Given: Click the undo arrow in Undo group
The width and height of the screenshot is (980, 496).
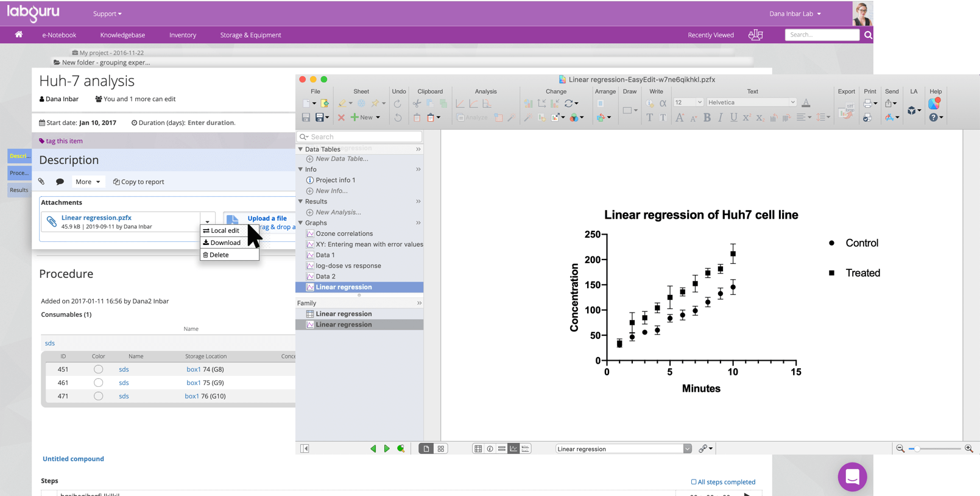Looking at the screenshot, I should [x=398, y=117].
